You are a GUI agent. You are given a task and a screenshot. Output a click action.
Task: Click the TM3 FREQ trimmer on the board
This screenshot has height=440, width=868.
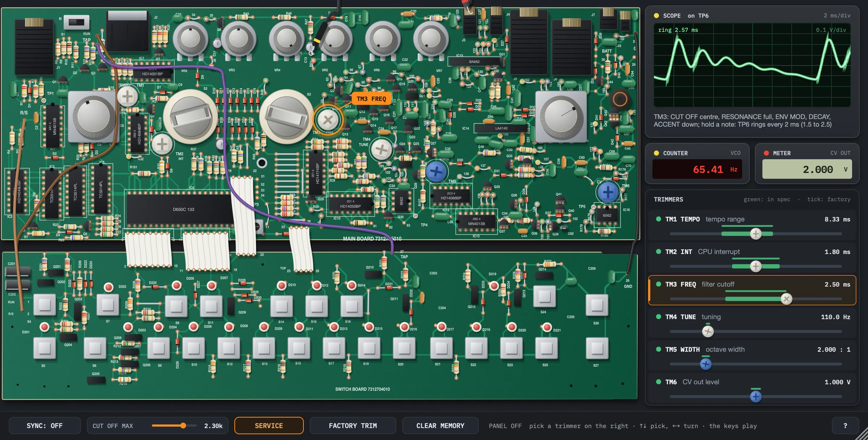(328, 120)
